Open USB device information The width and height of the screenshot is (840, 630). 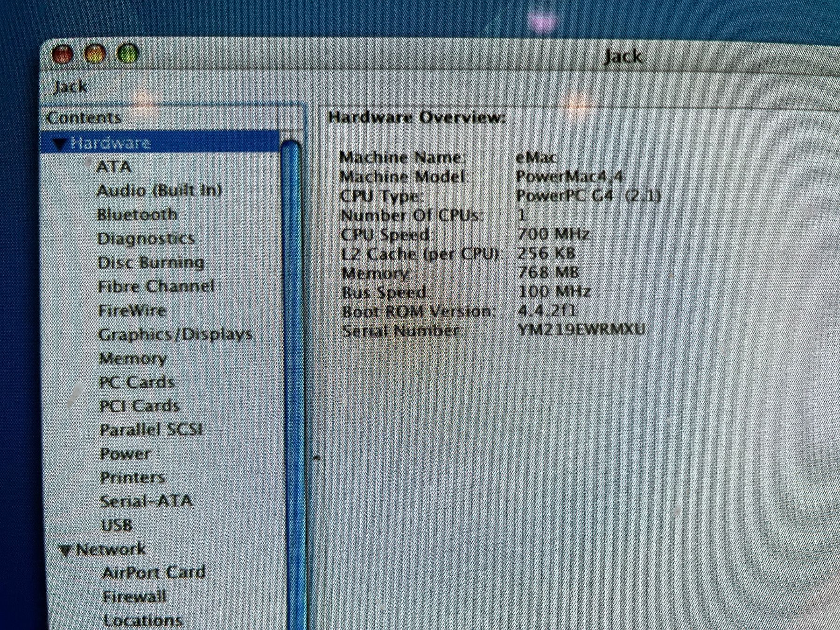click(117, 525)
